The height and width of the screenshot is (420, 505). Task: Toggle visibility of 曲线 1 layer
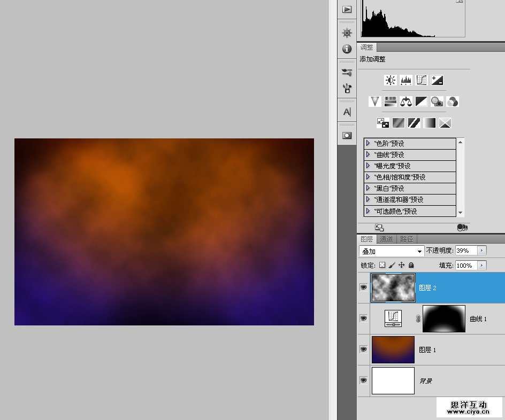(x=364, y=318)
